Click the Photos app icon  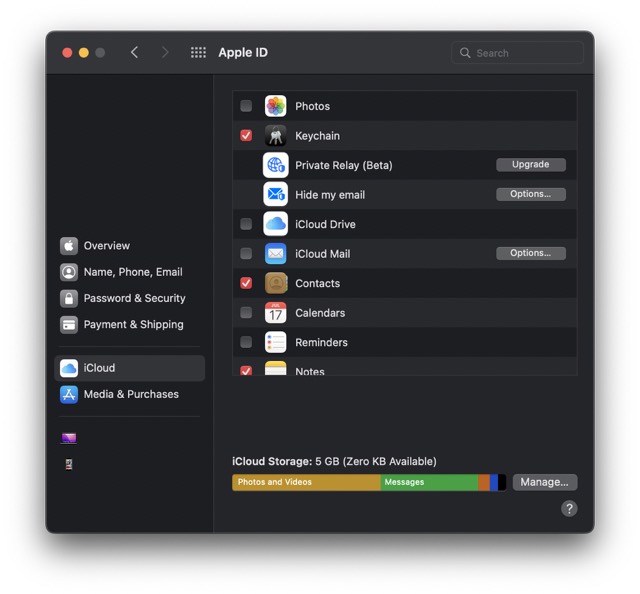[276, 106]
